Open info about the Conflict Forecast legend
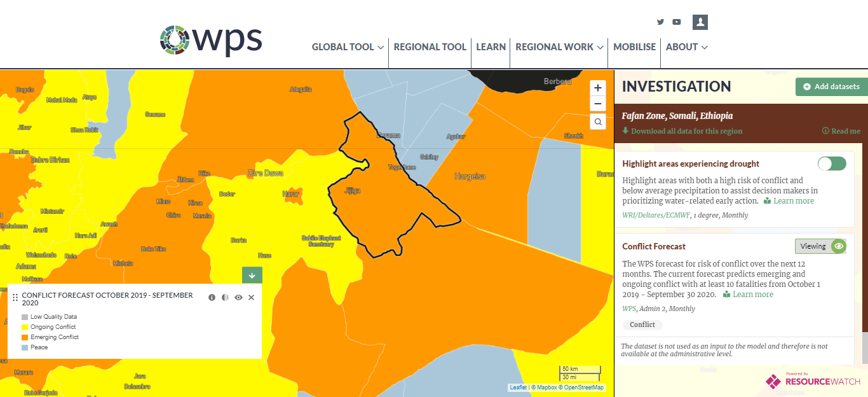868x397 pixels. tap(212, 297)
